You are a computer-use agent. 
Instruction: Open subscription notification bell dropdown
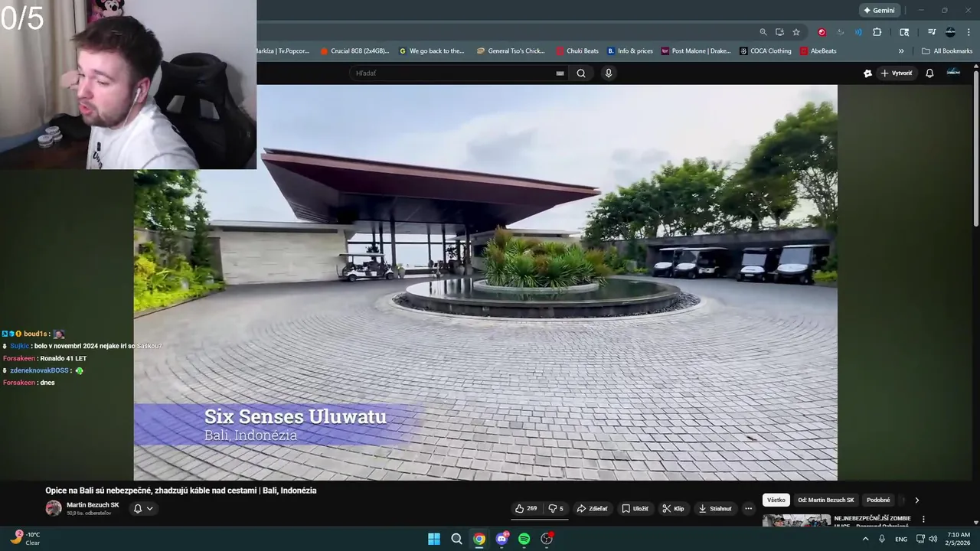pos(143,508)
